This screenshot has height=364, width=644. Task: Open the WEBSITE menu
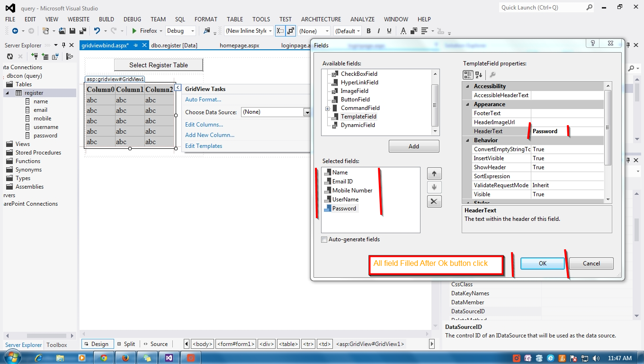tap(78, 19)
